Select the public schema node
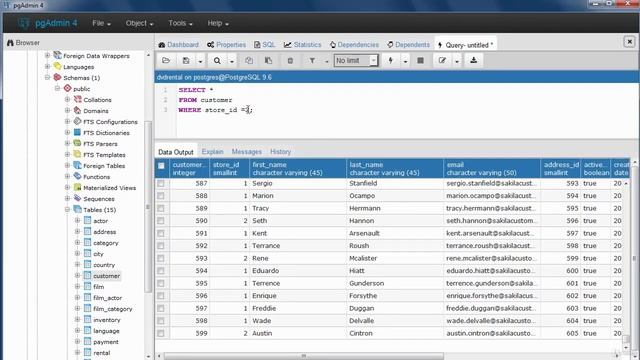The height and width of the screenshot is (360, 640). coord(81,89)
